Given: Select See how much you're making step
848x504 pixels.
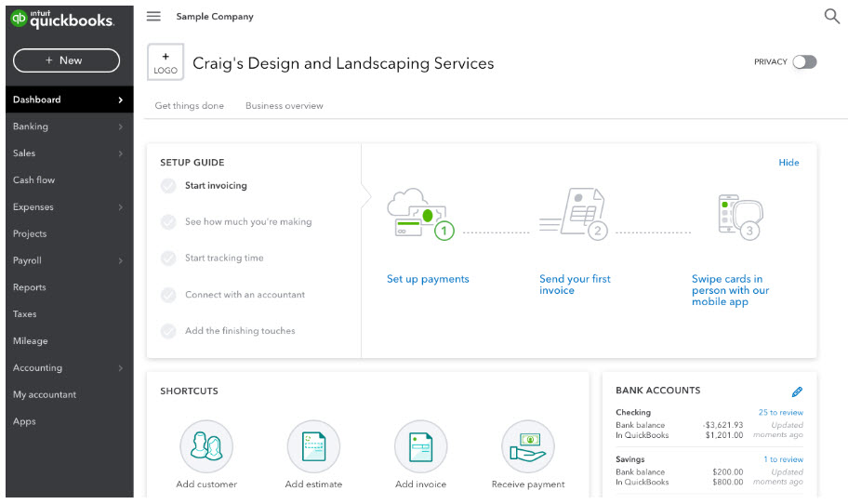Looking at the screenshot, I should (248, 221).
